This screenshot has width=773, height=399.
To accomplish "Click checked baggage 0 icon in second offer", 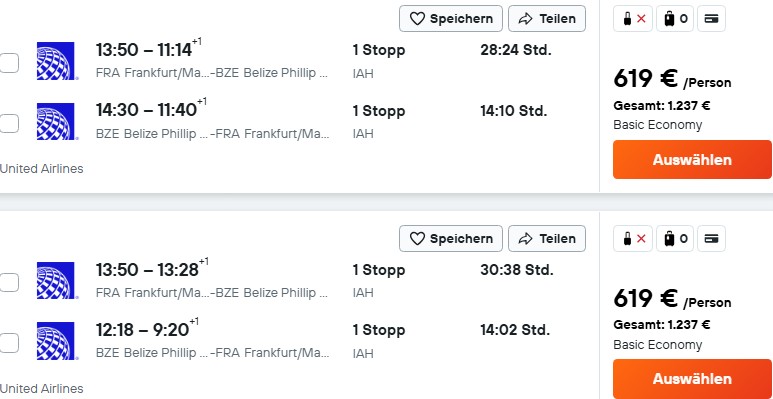I will (675, 239).
